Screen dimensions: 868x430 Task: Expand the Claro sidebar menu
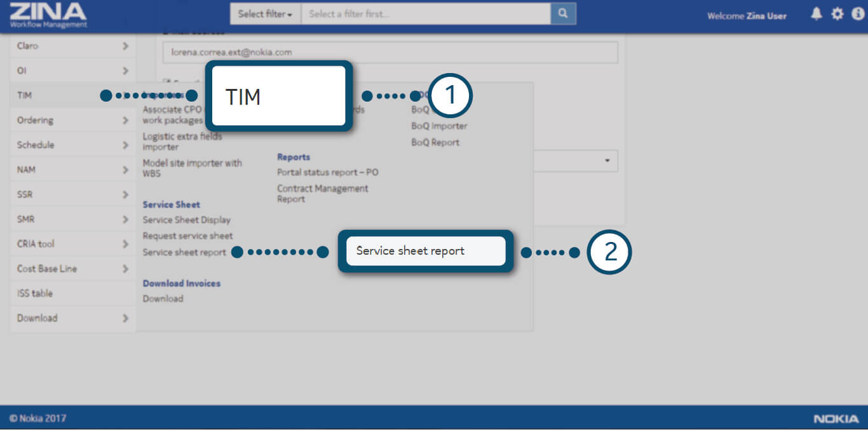pyautogui.click(x=72, y=46)
